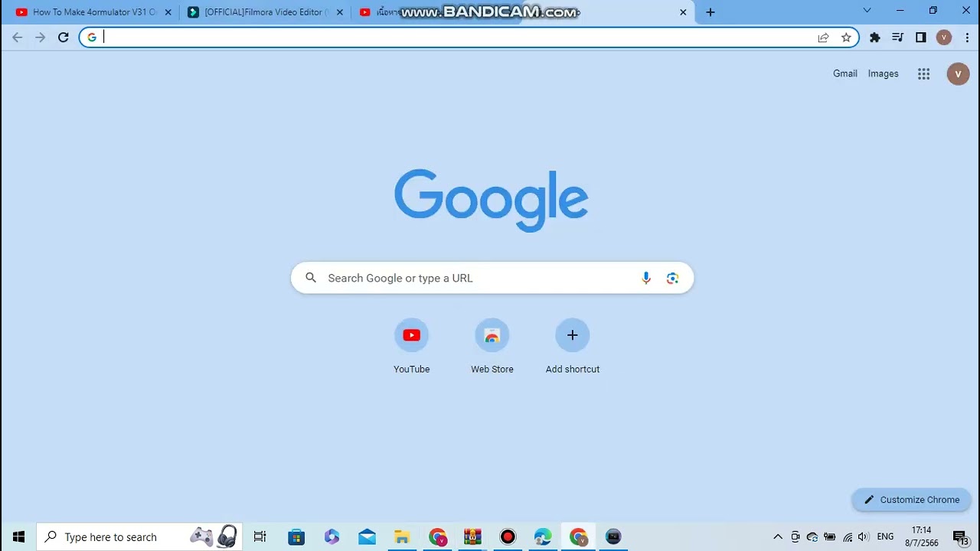Open the Images link
This screenshot has width=980, height=551.
tap(884, 73)
